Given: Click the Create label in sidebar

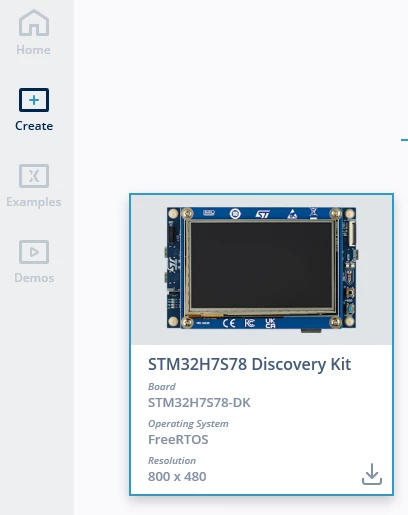Looking at the screenshot, I should click(34, 126).
